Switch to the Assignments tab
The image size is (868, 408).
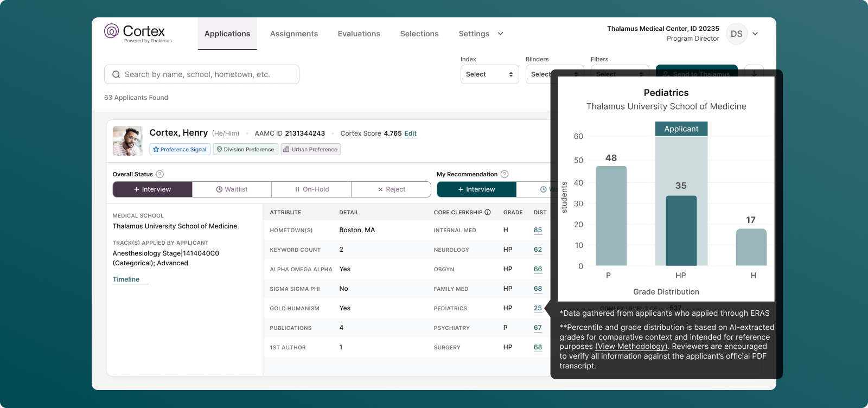[x=294, y=34]
